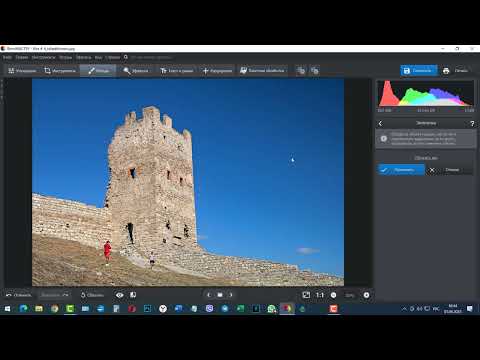480x360 pixels.
Task: Click the castle photo on the canvas
Action: pos(188,182)
